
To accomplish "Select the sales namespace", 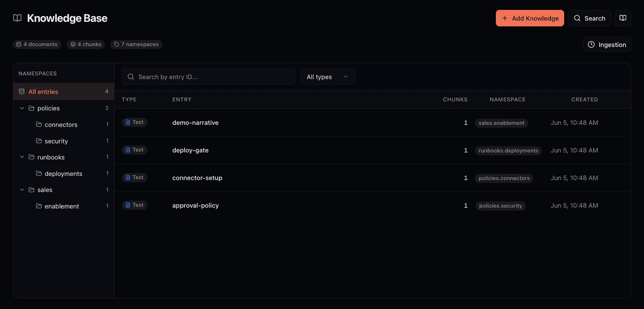I will click(63, 190).
